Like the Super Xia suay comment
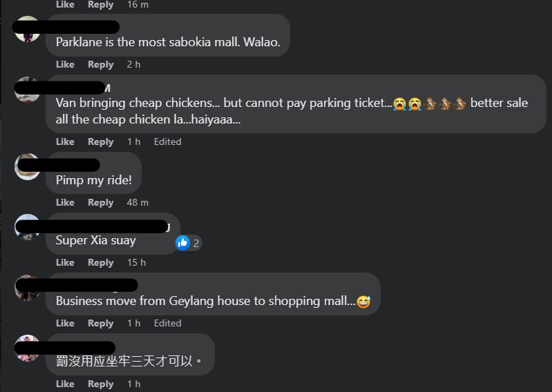The image size is (552, 392). (65, 262)
